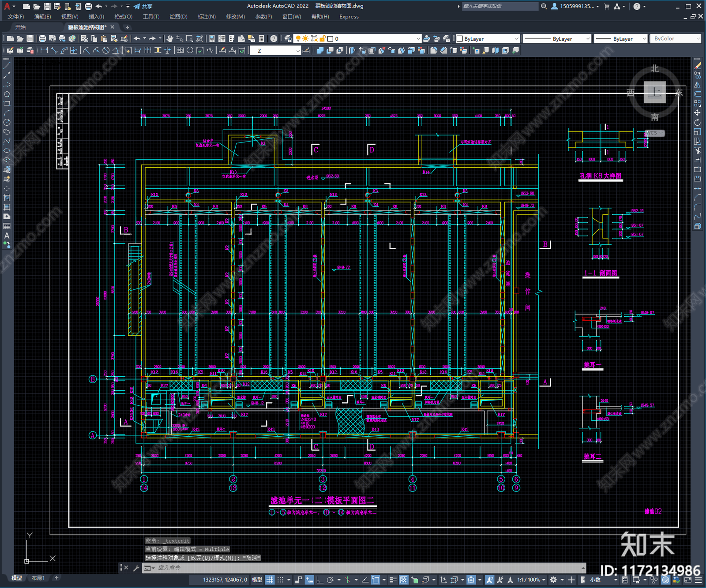Click the Help question mark toolbar icon
Screen dimensions: 706x588
274,39
